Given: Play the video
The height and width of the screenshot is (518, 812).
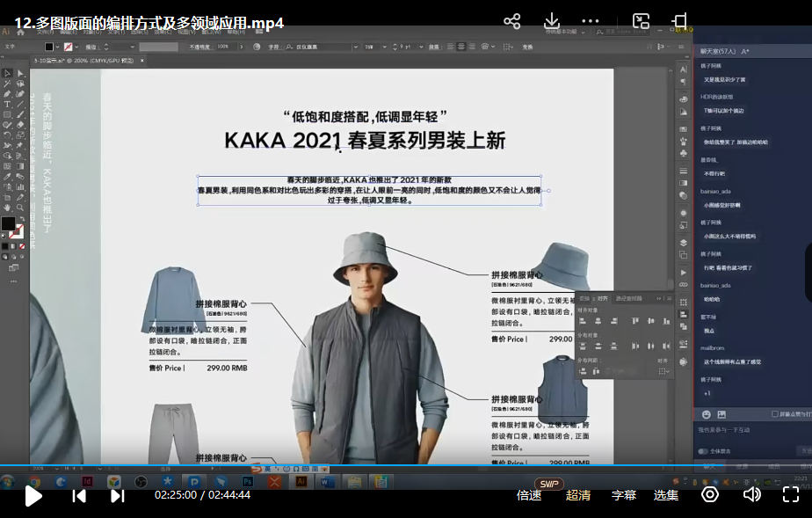Looking at the screenshot, I should (33, 495).
